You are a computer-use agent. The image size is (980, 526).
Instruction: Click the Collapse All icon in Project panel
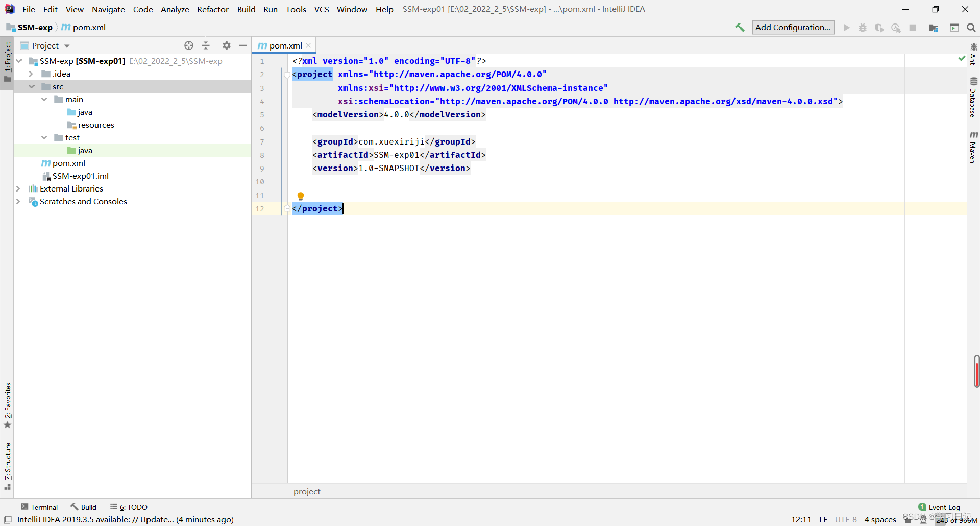click(206, 45)
